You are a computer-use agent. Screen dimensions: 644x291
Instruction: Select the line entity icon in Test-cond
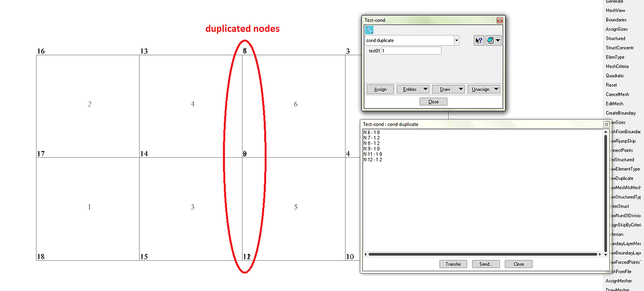point(369,30)
